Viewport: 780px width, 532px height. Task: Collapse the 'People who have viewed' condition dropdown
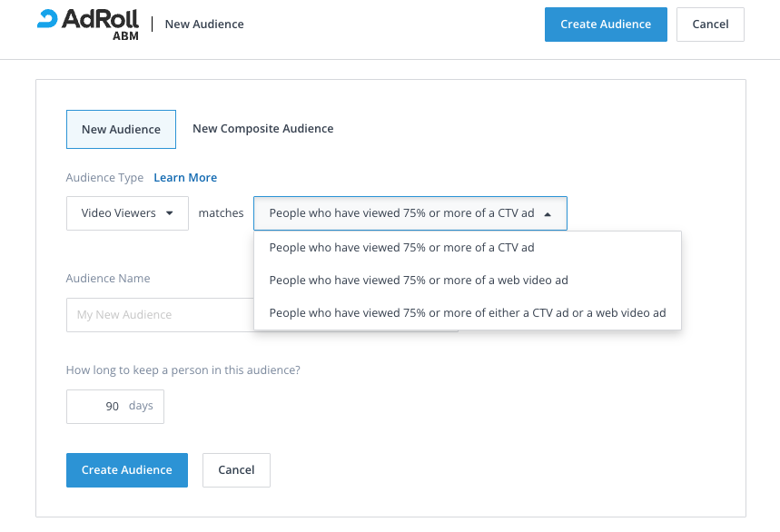(x=410, y=213)
